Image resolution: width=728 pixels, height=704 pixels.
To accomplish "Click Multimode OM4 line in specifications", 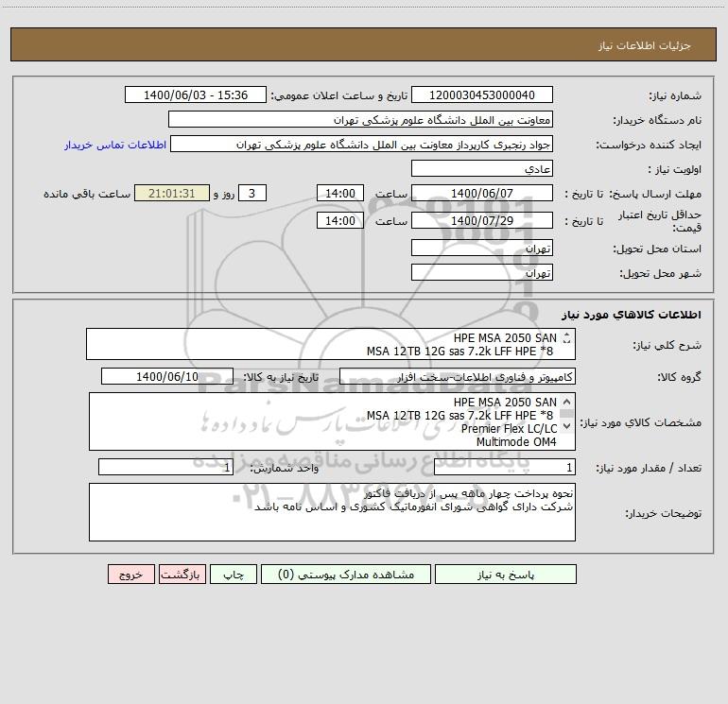I will [516, 442].
